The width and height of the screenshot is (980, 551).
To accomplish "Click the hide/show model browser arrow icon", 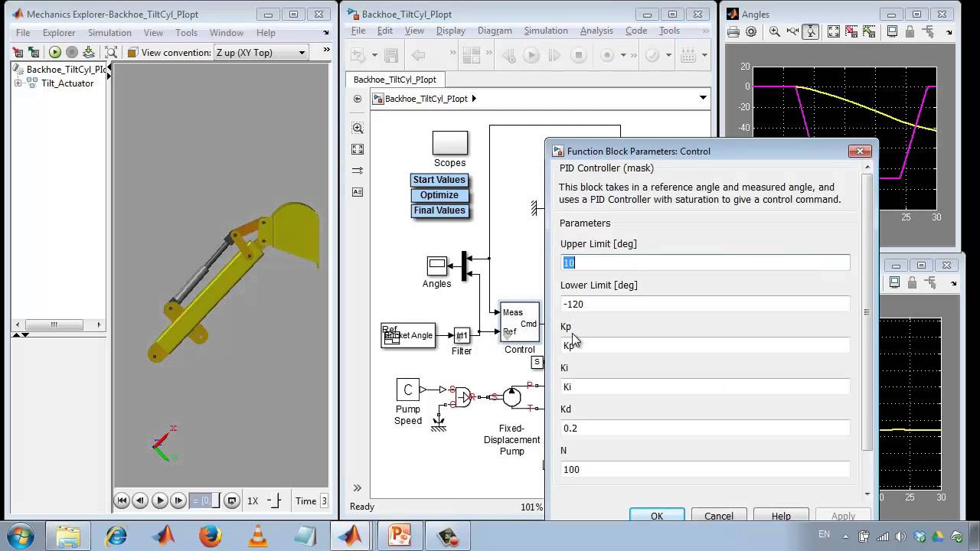I will [x=358, y=99].
